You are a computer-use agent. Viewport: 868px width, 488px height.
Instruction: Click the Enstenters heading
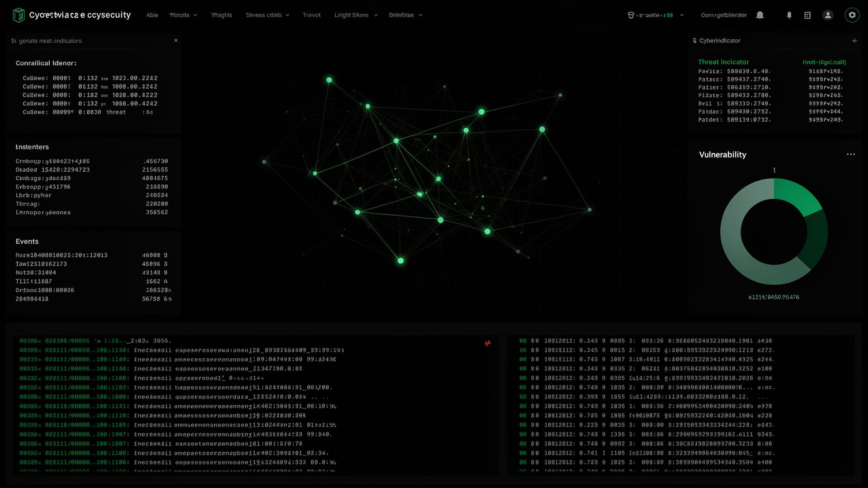click(32, 147)
